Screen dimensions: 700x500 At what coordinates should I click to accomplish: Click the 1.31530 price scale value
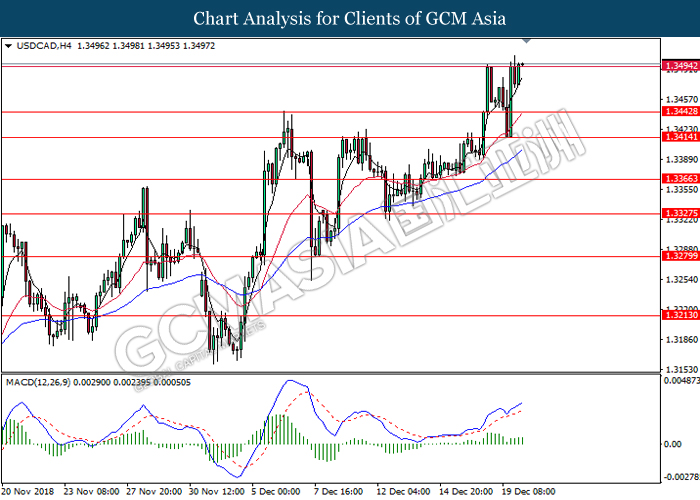coord(682,370)
